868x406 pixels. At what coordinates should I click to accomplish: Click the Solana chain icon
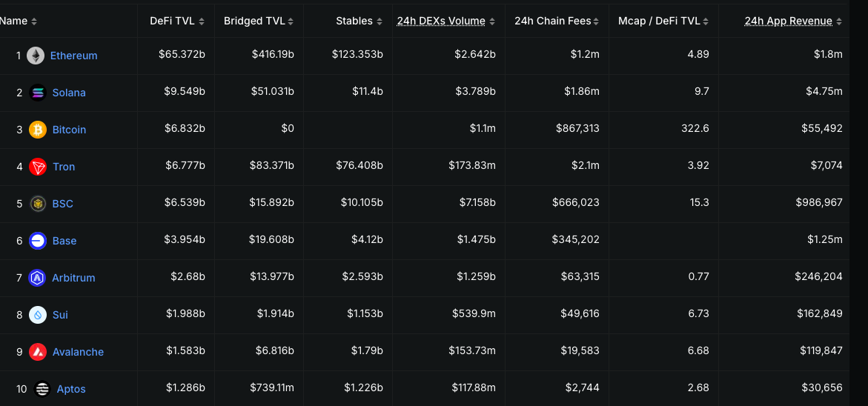(38, 93)
